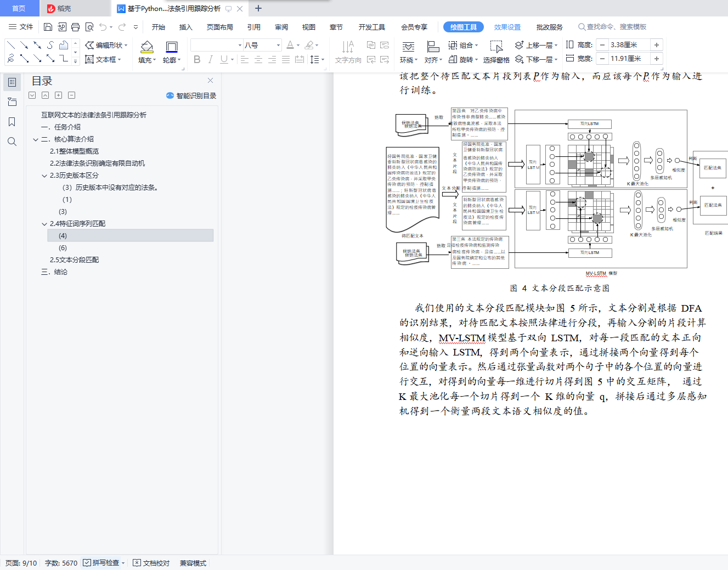728x570 pixels.
Task: Collapse the 2.3历史版本区分 section
Action: pos(44,176)
